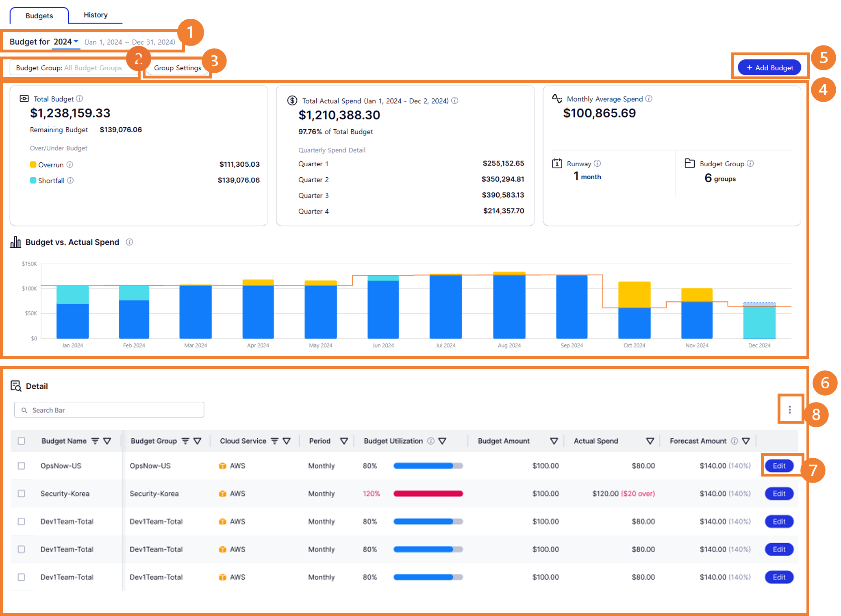Click the Add Budget button
Screen dimensions: 841x616
pos(769,68)
